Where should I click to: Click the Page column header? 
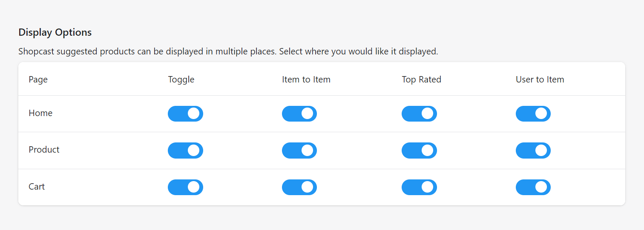38,80
